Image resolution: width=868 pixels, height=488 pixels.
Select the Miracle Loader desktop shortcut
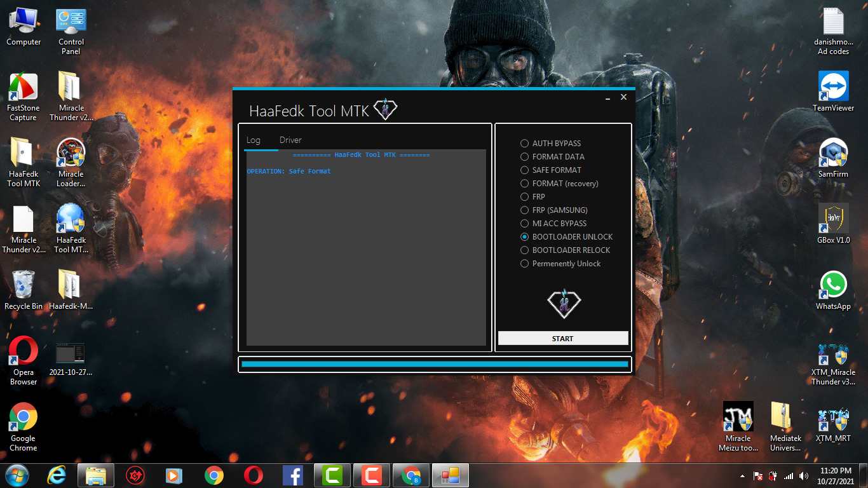(x=71, y=163)
